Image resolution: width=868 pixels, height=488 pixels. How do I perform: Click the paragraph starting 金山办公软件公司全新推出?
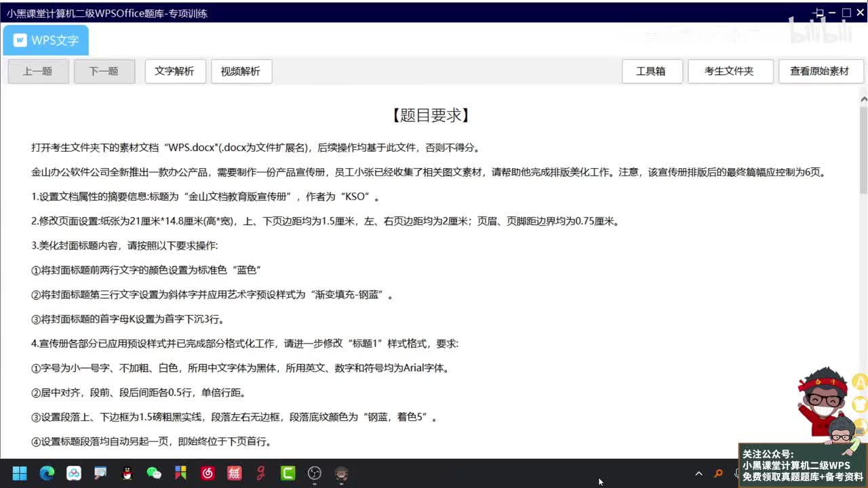[x=430, y=172]
